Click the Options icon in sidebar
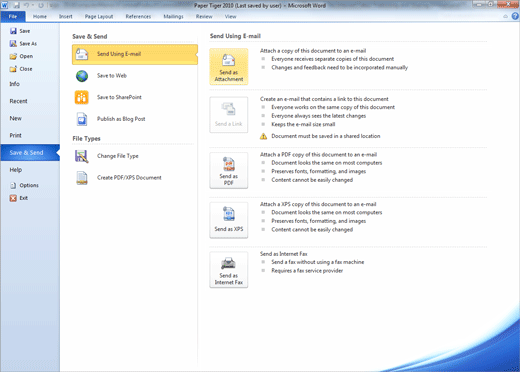The height and width of the screenshot is (372, 520). [x=13, y=185]
